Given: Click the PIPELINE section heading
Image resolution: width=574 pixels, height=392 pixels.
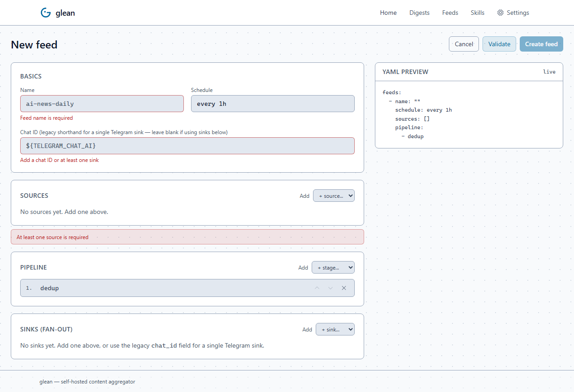Looking at the screenshot, I should (34, 267).
